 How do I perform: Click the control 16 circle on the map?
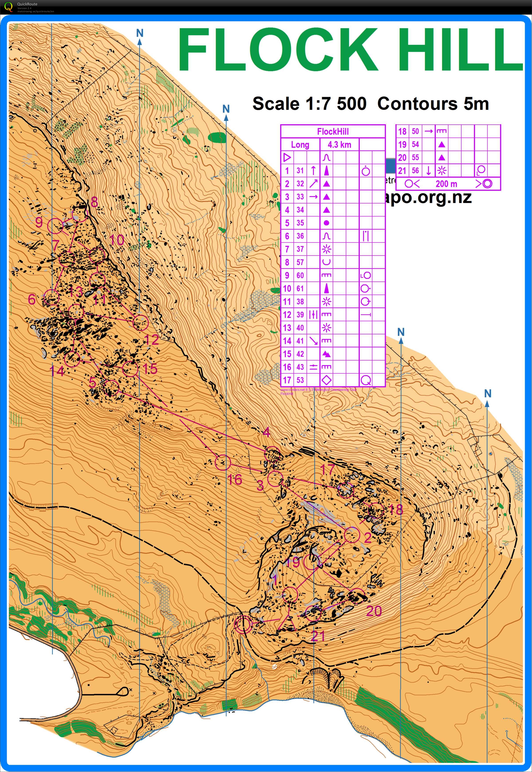pos(223,462)
